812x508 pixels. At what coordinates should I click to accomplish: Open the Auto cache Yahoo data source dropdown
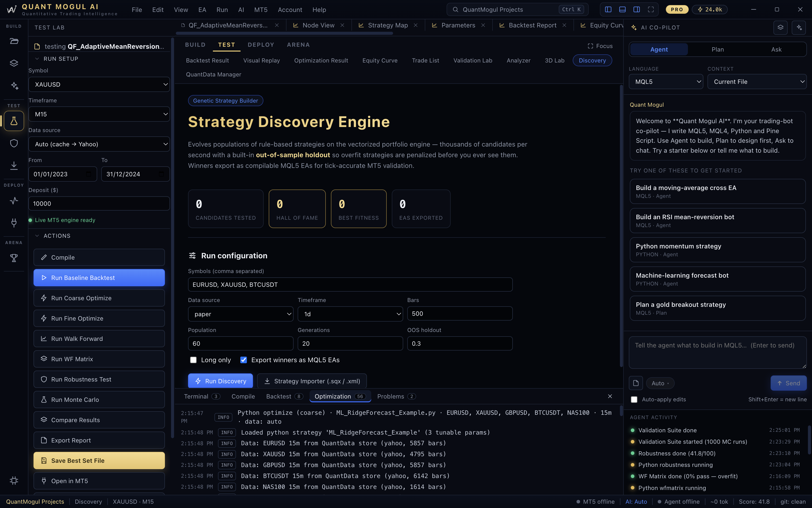[99, 144]
